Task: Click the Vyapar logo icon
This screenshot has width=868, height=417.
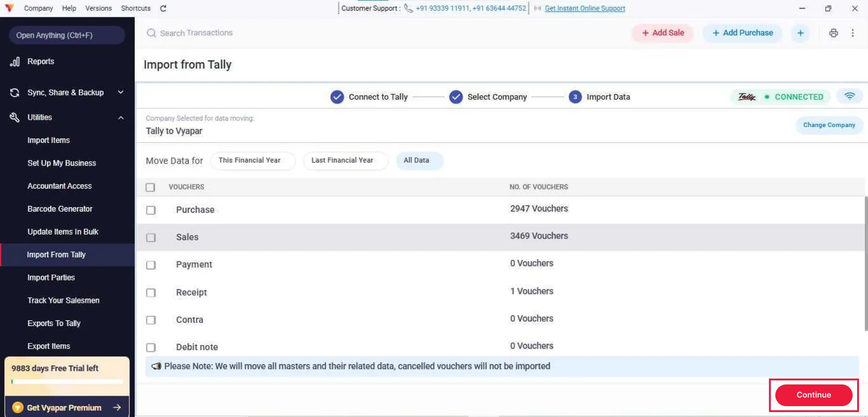Action: point(9,8)
